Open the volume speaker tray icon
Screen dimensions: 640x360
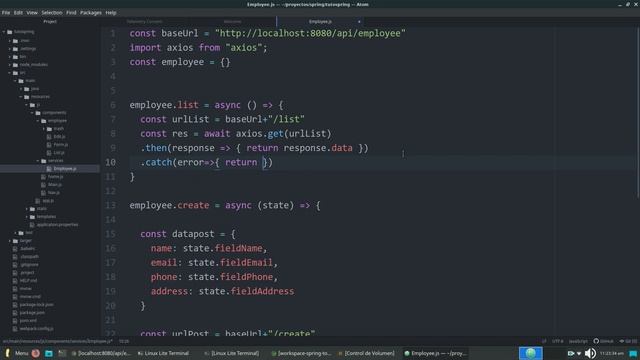(590, 353)
